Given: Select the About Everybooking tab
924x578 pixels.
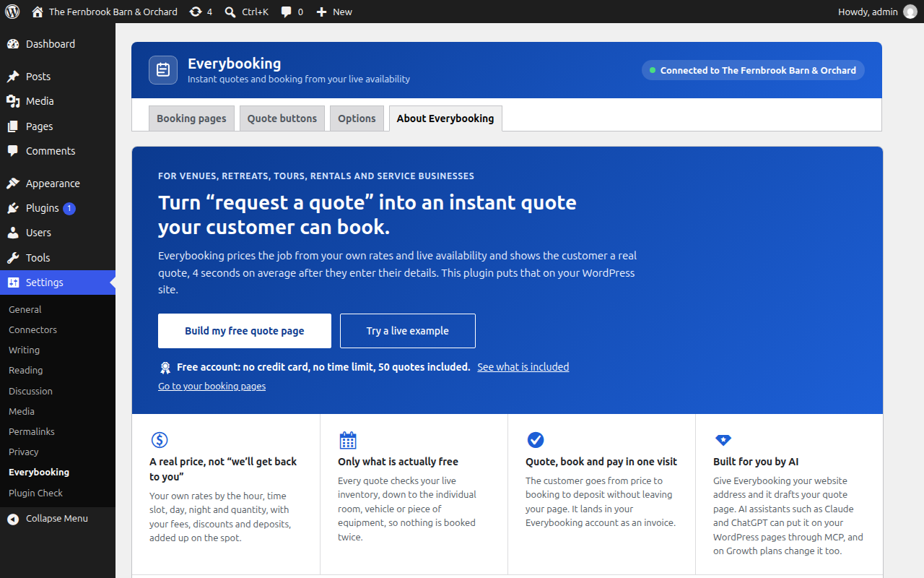Looking at the screenshot, I should pyautogui.click(x=445, y=118).
